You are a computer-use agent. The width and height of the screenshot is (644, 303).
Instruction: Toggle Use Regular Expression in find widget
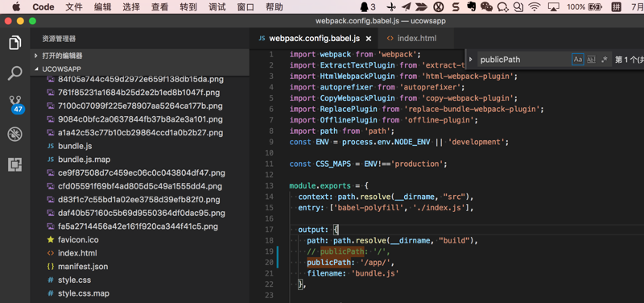(605, 59)
